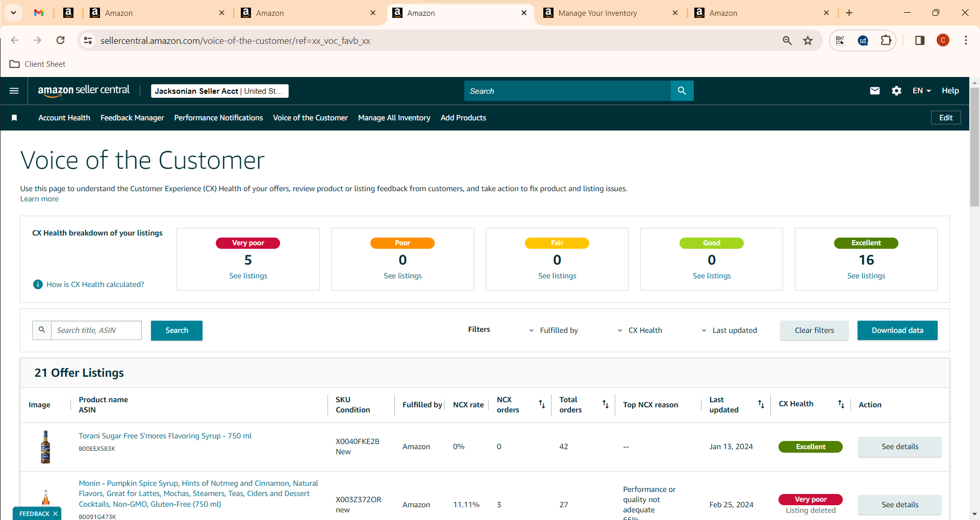This screenshot has width=980, height=520.
Task: Open Manage All Inventory menu item
Action: (x=394, y=118)
